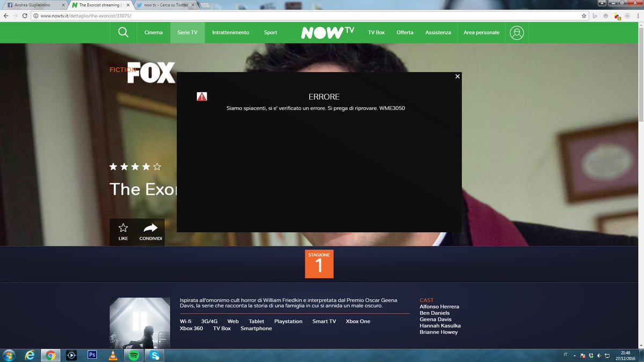Open the Intrattenimento menu
The width and height of the screenshot is (644, 362).
231,32
